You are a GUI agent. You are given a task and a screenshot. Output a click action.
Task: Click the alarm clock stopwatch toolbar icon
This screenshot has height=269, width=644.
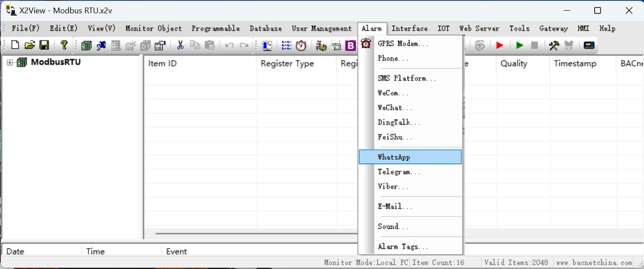pos(301,45)
